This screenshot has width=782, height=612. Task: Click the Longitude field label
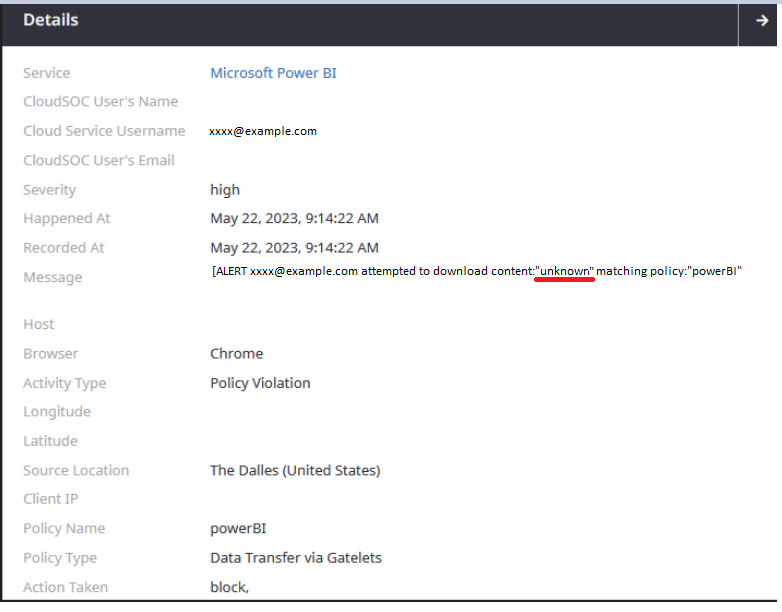tap(57, 412)
